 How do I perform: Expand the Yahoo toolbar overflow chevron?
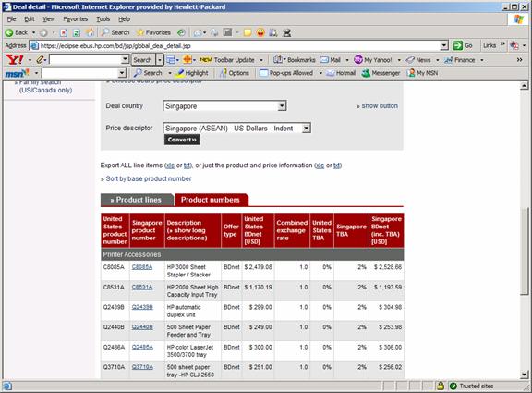point(519,60)
